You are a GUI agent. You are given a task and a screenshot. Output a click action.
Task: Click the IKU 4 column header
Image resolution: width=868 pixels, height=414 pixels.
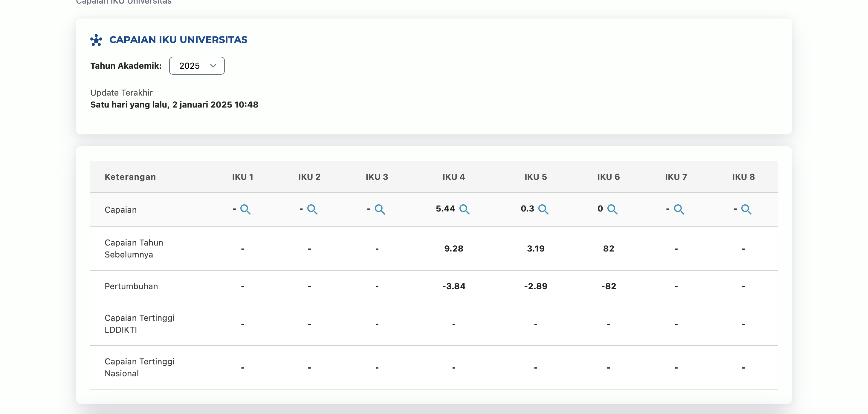tap(453, 177)
